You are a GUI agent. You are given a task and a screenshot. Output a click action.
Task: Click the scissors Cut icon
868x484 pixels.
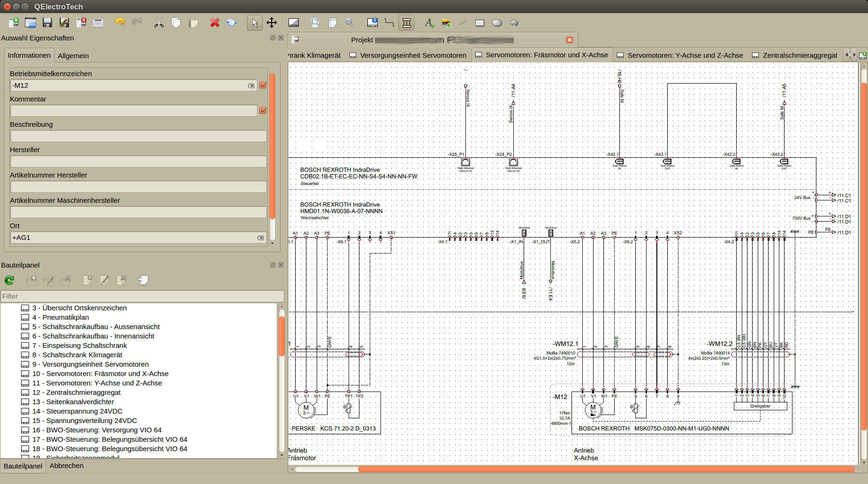(159, 23)
